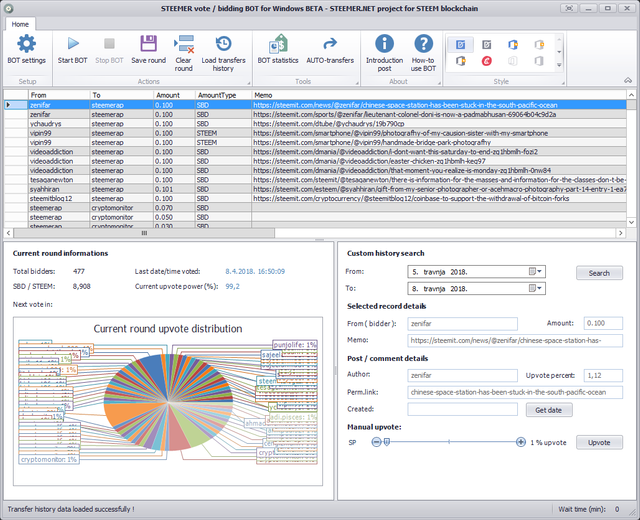Screen dimensions: 640x520
Task: Click the Search button
Action: (599, 273)
